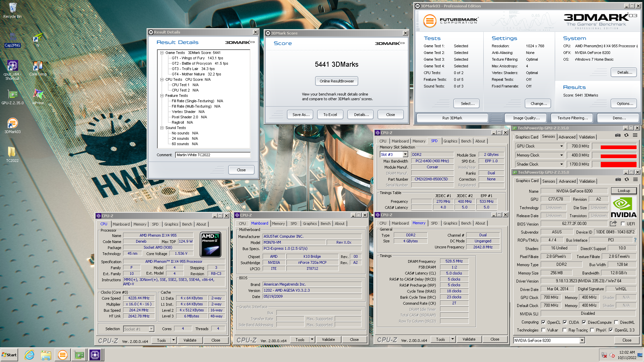Toggle the DirectML checkbox
This screenshot has height=362, width=644.
(x=616, y=322)
